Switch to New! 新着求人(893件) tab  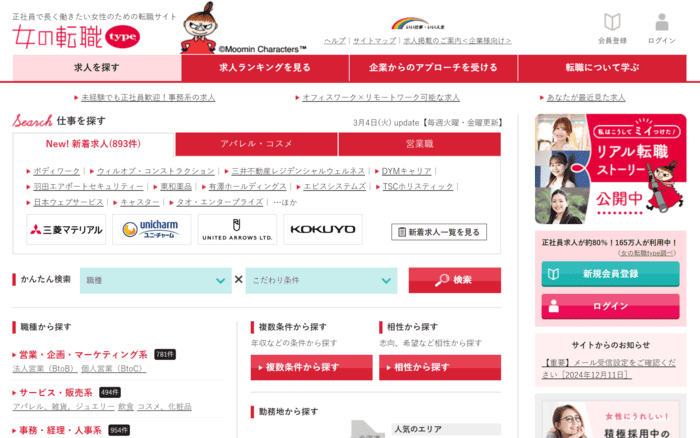coord(93,144)
